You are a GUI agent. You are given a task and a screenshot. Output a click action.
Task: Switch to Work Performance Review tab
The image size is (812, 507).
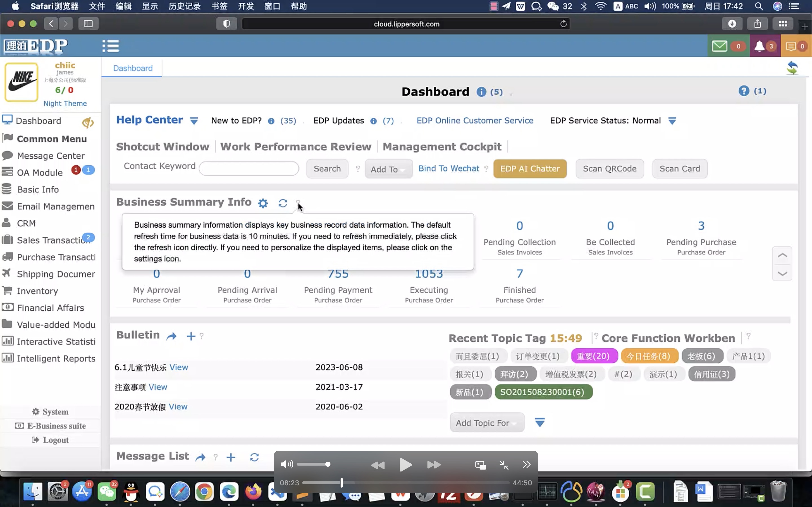pyautogui.click(x=295, y=147)
